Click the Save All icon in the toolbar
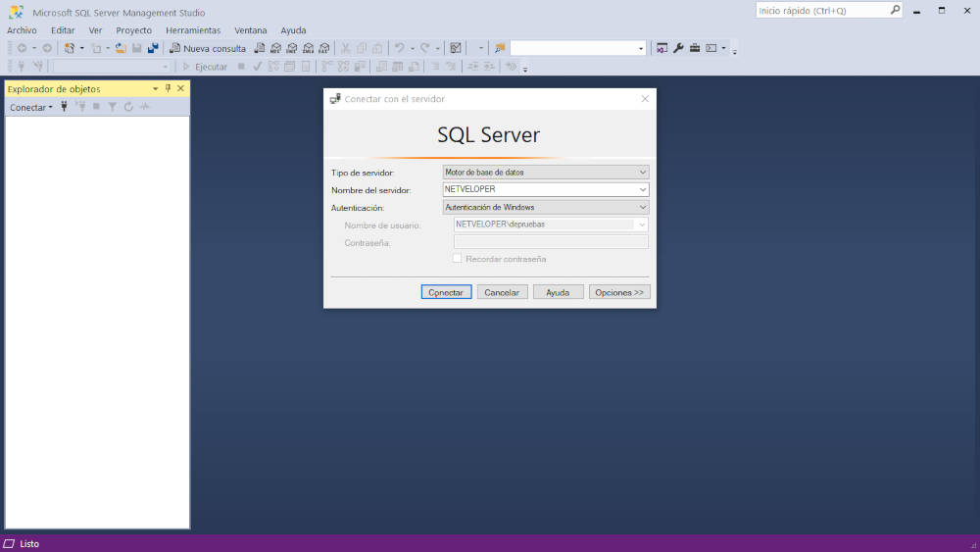 pyautogui.click(x=153, y=48)
